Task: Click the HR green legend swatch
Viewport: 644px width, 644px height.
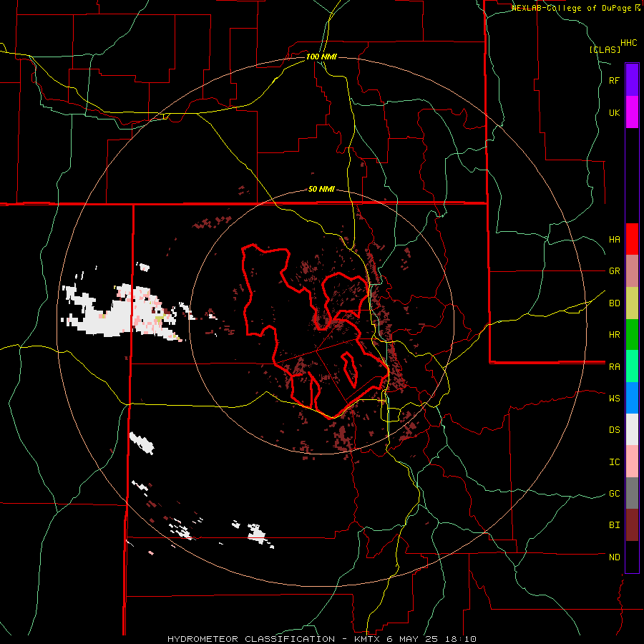Action: 632,335
